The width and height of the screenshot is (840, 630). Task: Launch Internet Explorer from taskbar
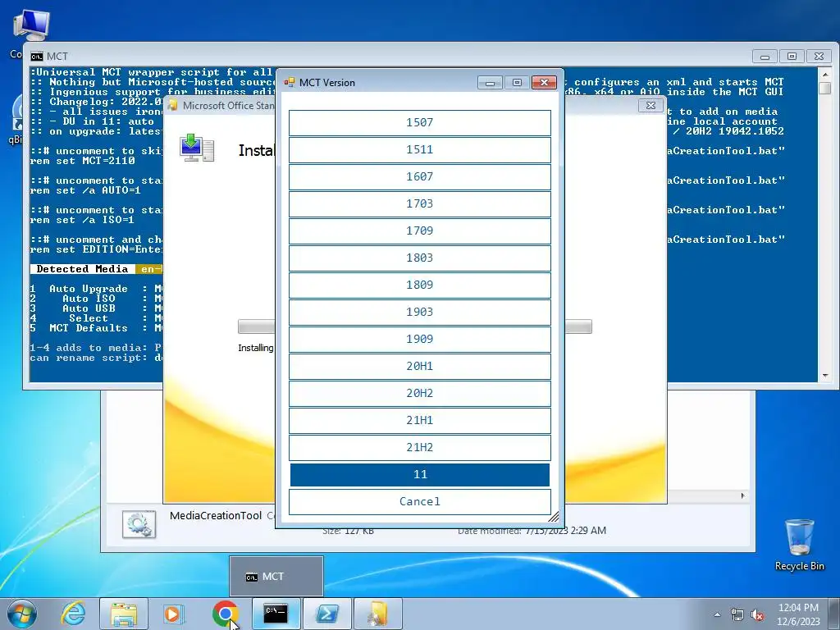[73, 614]
